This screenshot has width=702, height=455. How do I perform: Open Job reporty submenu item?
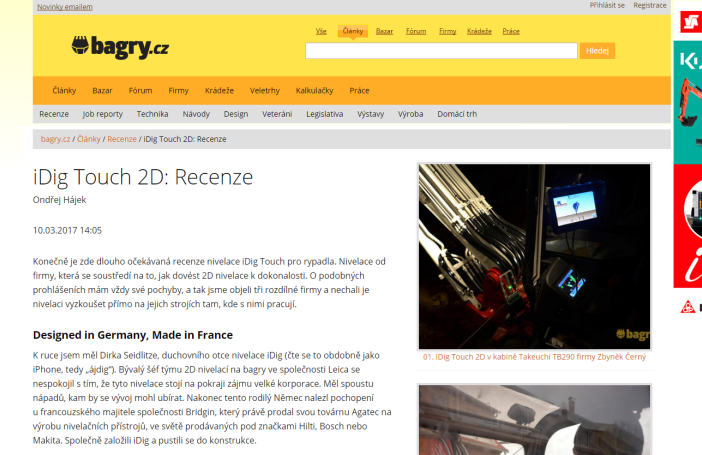pyautogui.click(x=103, y=114)
